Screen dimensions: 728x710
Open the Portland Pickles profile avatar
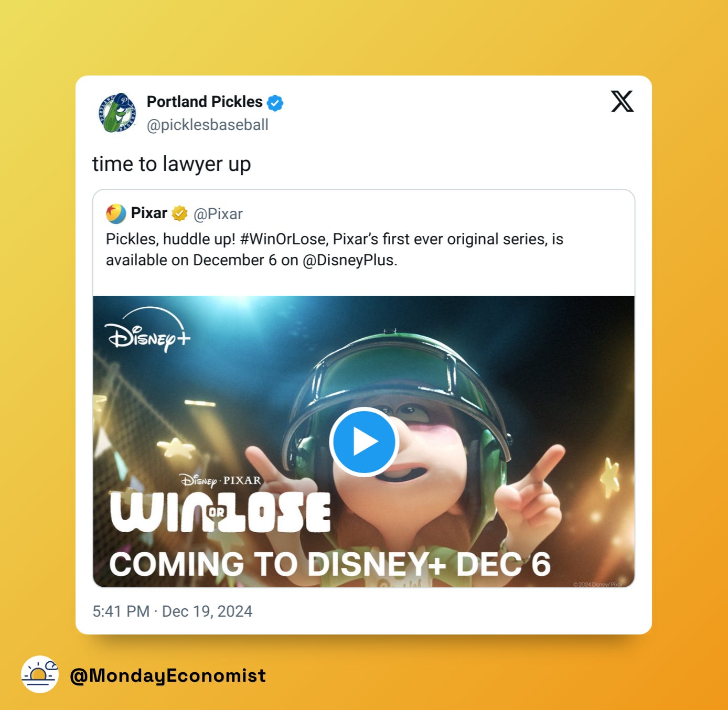coord(117,113)
